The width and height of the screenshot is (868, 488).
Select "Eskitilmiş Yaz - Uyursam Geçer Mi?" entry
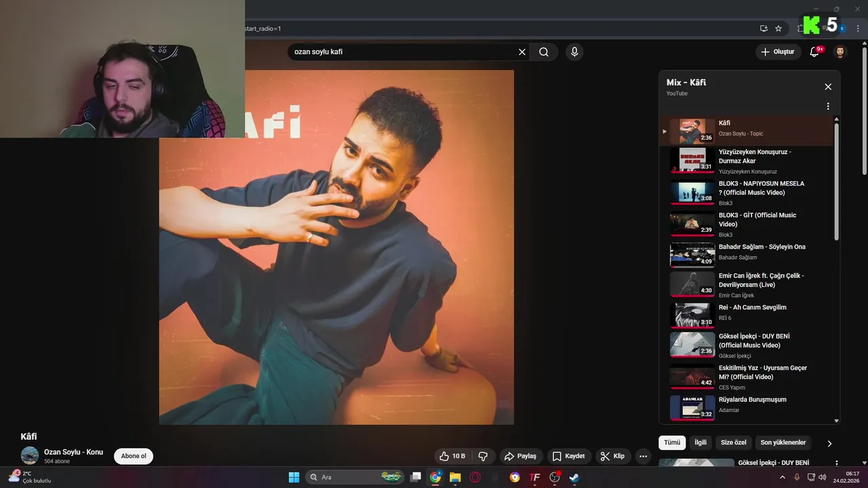point(746,377)
